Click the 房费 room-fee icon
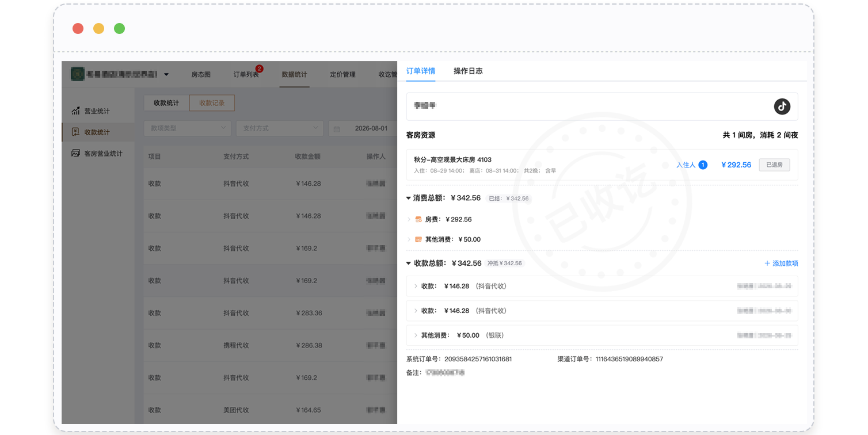The height and width of the screenshot is (435, 868). (x=418, y=219)
